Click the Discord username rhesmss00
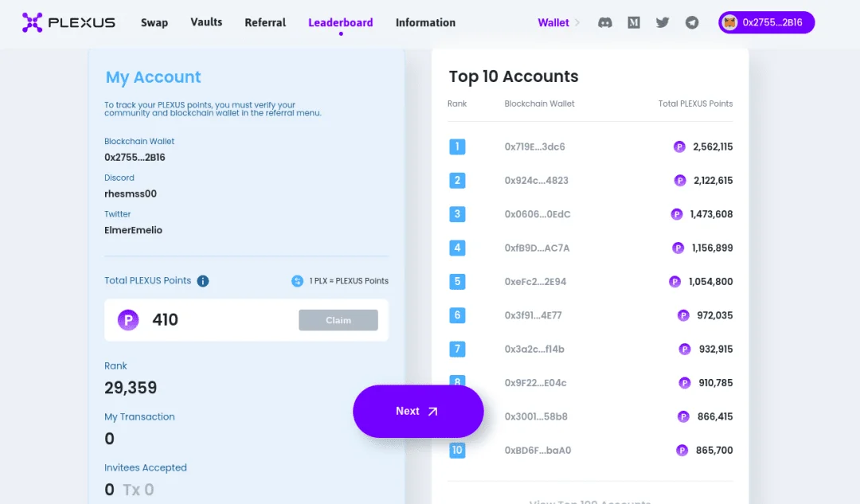Viewport: 860px width, 504px height. pos(131,193)
